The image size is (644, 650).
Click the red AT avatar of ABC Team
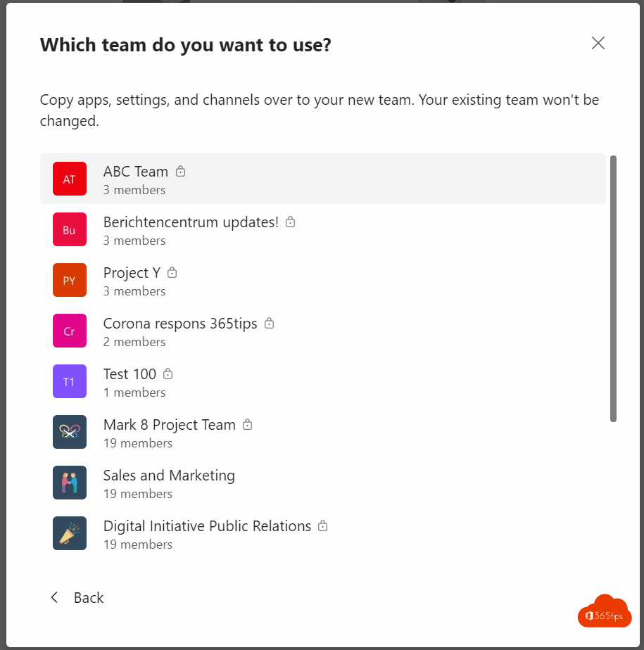pos(70,179)
